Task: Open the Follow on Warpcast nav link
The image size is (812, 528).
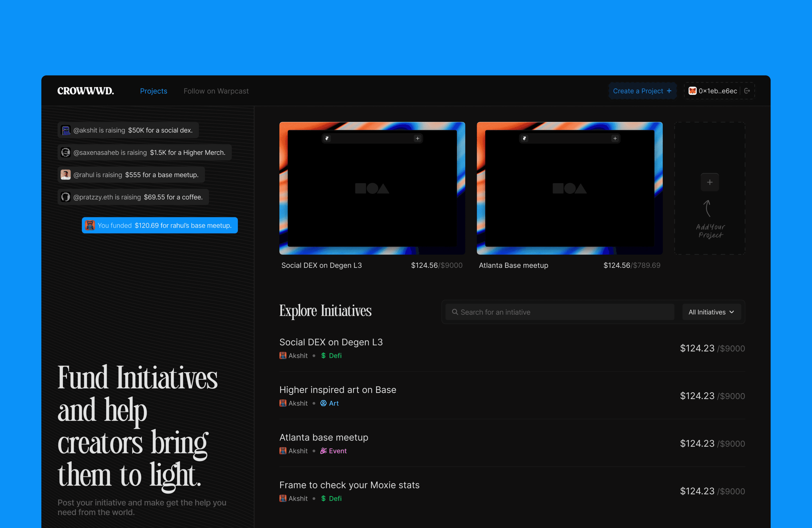Action: click(x=216, y=91)
